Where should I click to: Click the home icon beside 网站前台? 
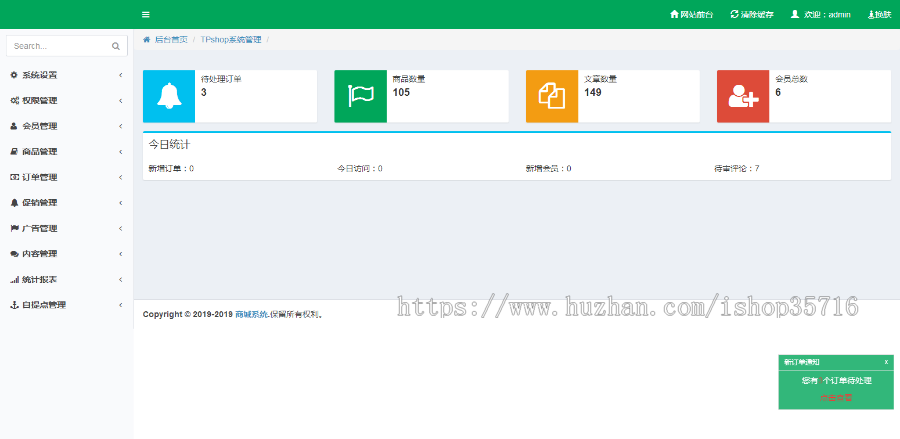click(x=674, y=14)
